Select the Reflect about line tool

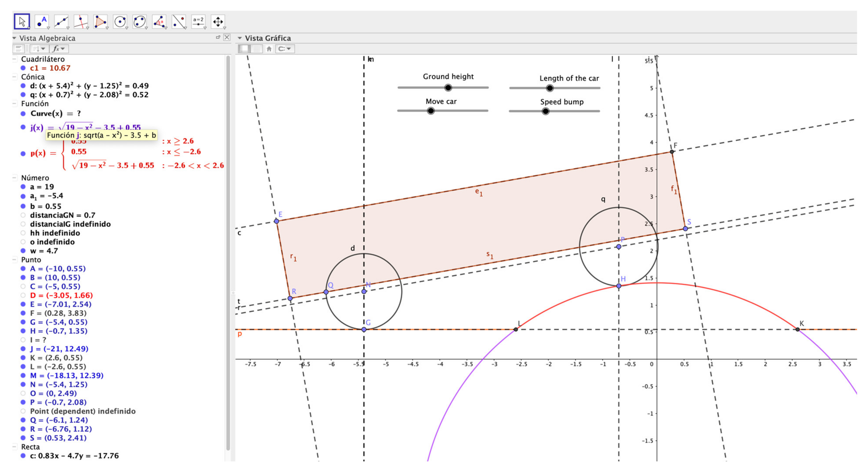(179, 22)
